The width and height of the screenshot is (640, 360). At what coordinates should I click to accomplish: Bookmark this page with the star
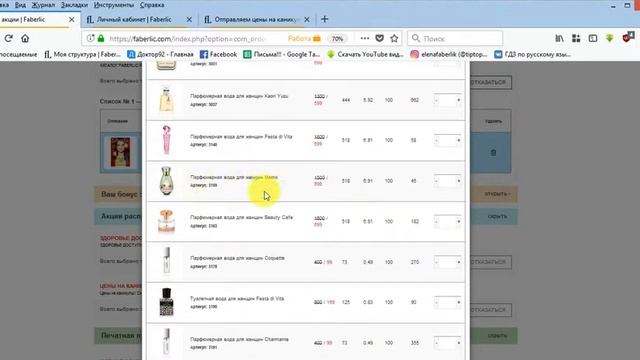click(394, 38)
